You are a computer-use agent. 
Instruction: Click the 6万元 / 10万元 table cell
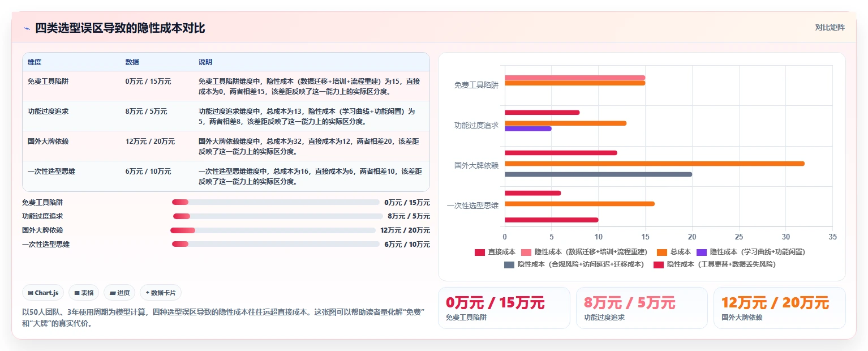(148, 172)
